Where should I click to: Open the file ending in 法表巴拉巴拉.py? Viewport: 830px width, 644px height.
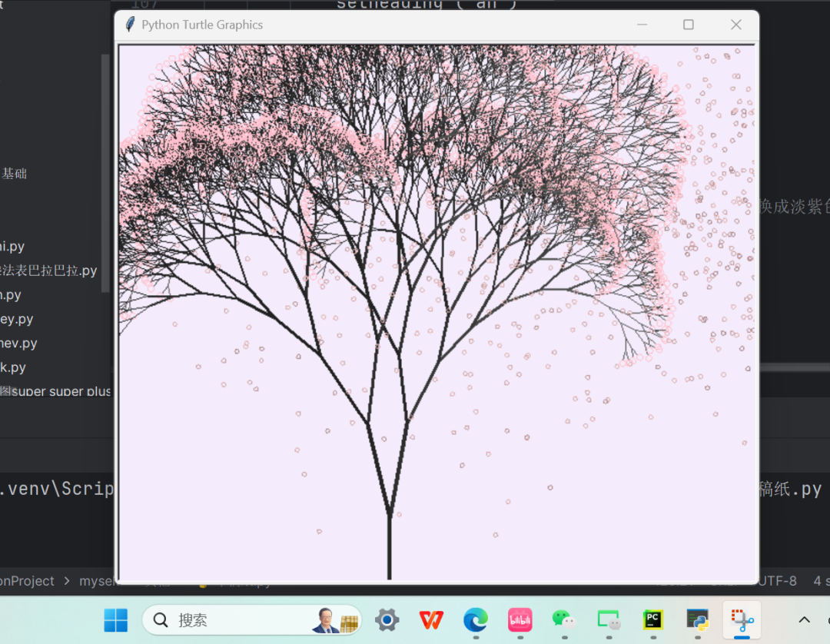[x=49, y=271]
